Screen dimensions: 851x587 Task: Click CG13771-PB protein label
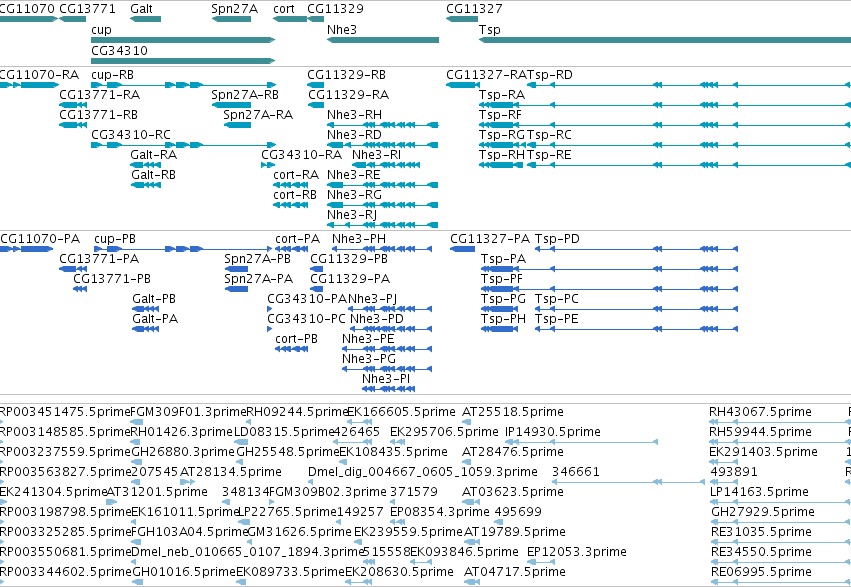(112, 279)
